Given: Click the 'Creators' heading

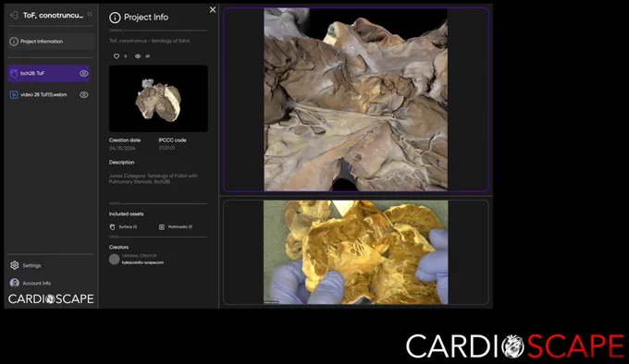Looking at the screenshot, I should point(118,247).
